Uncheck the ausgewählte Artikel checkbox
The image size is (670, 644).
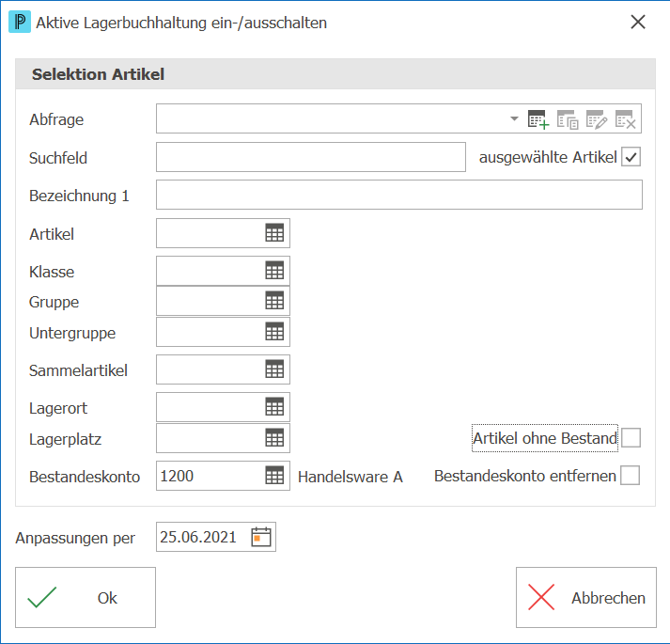(631, 157)
